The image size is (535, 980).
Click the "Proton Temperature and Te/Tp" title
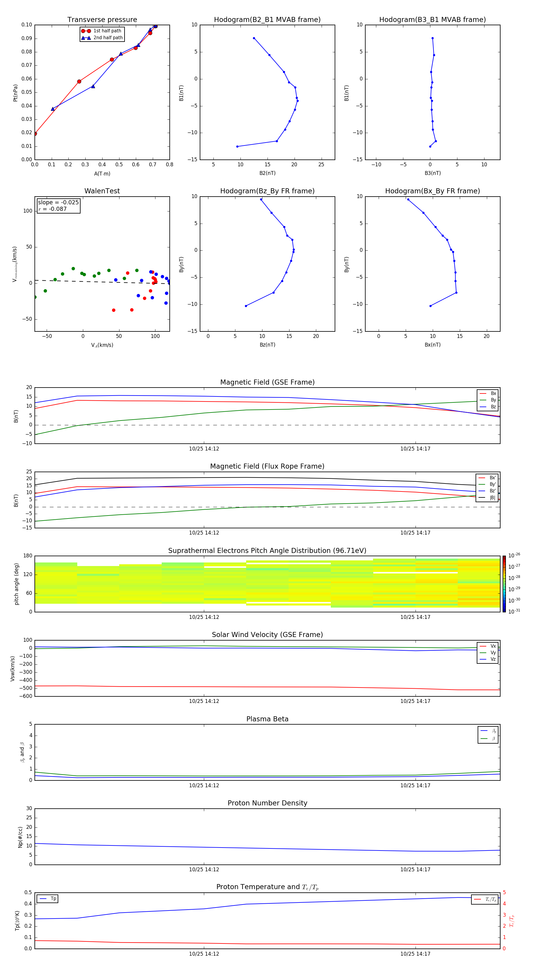point(267,887)
